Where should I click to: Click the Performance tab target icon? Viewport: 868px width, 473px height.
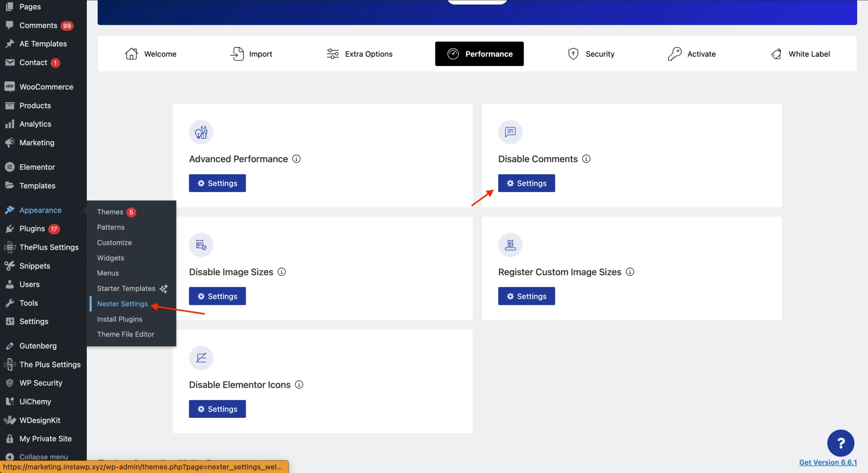(453, 53)
